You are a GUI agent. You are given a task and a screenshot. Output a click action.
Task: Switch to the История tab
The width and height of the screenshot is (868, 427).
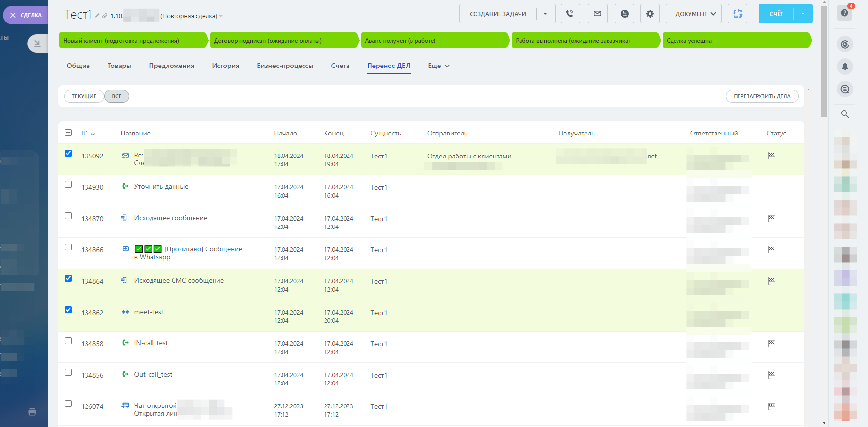click(225, 66)
